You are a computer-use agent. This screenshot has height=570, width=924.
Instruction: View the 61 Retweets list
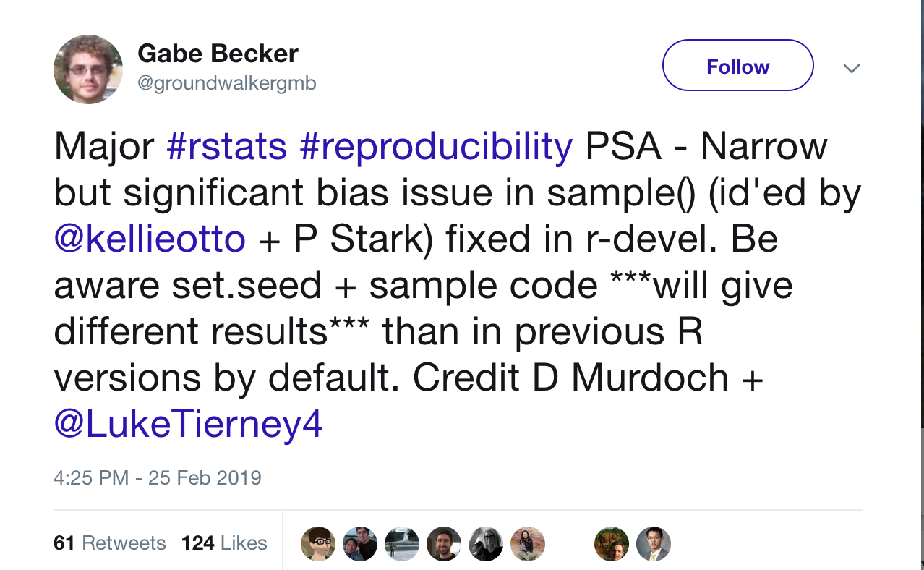[x=110, y=543]
